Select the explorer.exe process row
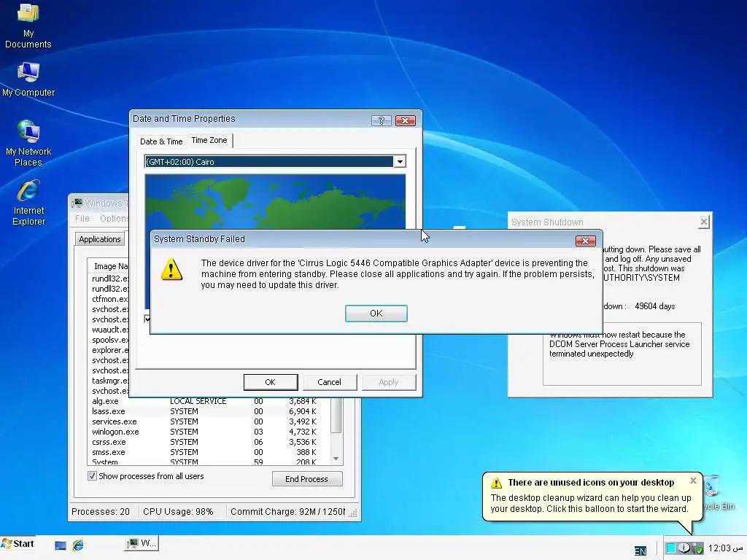 109,350
